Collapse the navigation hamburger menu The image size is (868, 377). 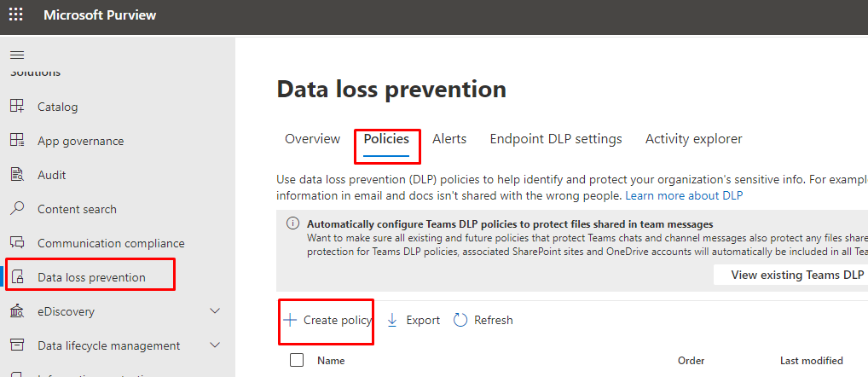16,54
